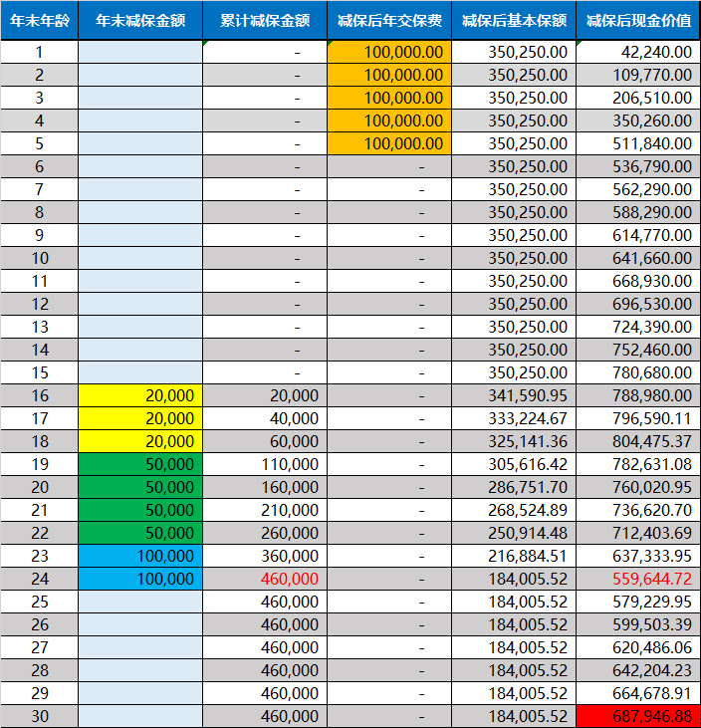
Task: Click cash value cell 579,229.95
Action: pos(638,602)
